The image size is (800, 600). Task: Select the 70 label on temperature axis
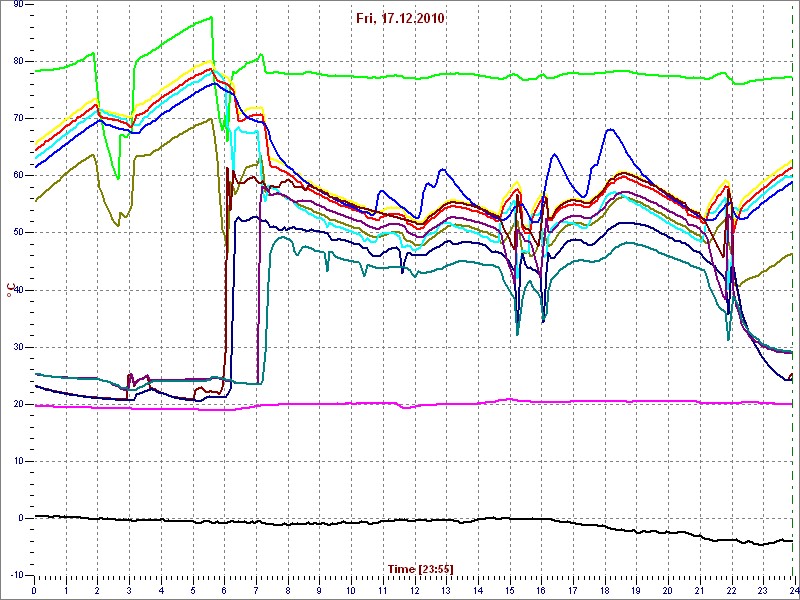[18, 118]
